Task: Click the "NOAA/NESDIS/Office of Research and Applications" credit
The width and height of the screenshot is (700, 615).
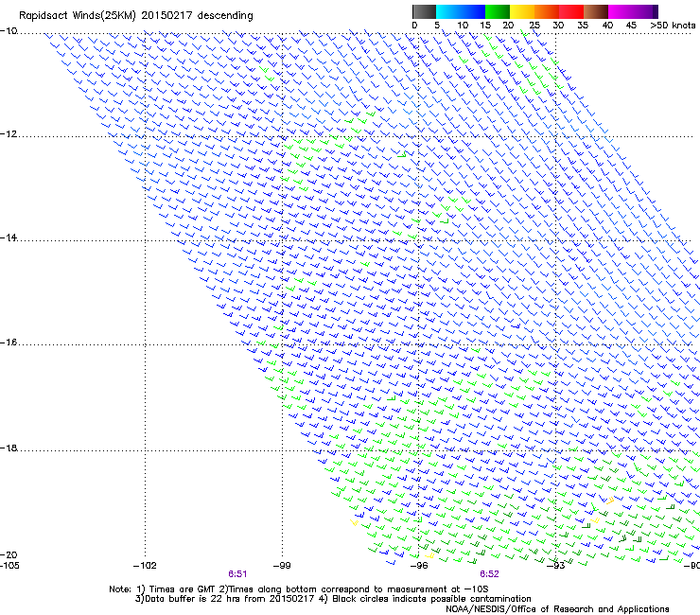Action: (x=557, y=609)
